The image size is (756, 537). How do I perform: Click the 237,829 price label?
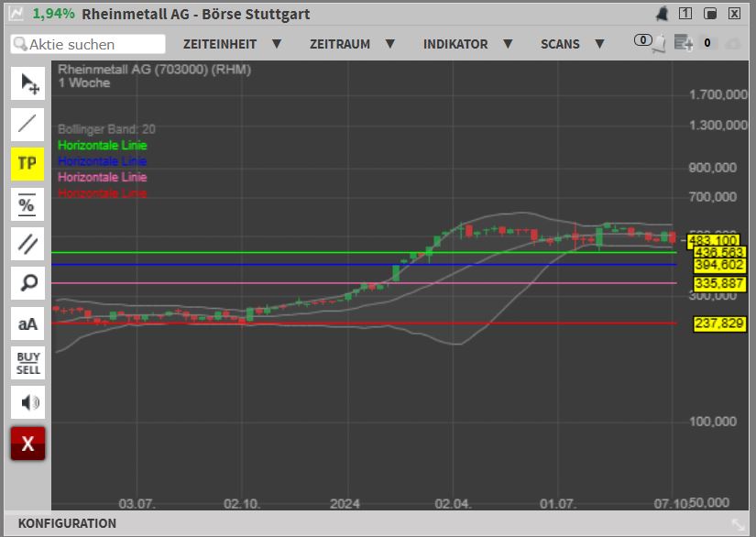pos(719,323)
